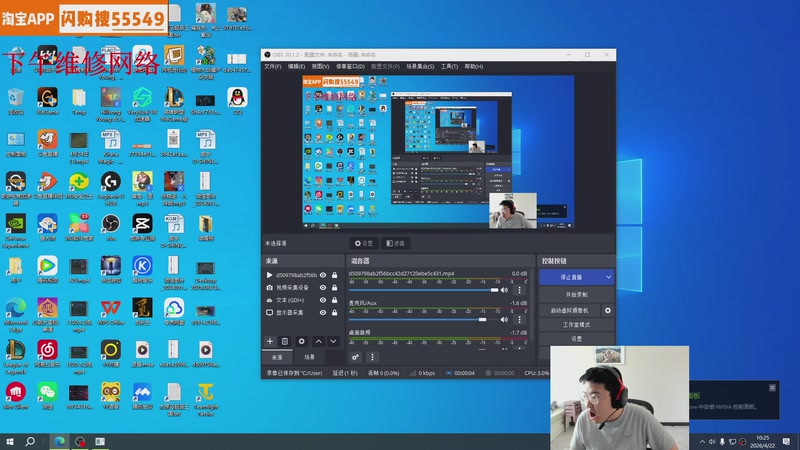This screenshot has width=800, height=450.
Task: Open WeChat green desktop icon
Action: point(47,396)
